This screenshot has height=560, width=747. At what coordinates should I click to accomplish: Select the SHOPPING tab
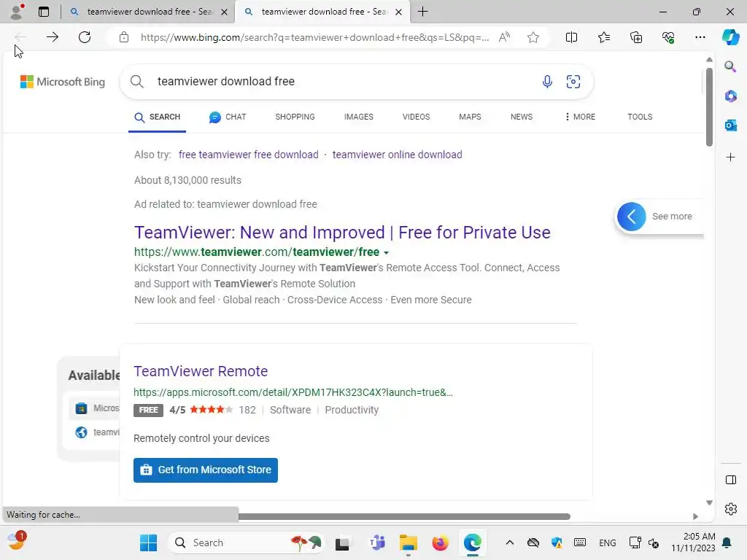coord(295,117)
